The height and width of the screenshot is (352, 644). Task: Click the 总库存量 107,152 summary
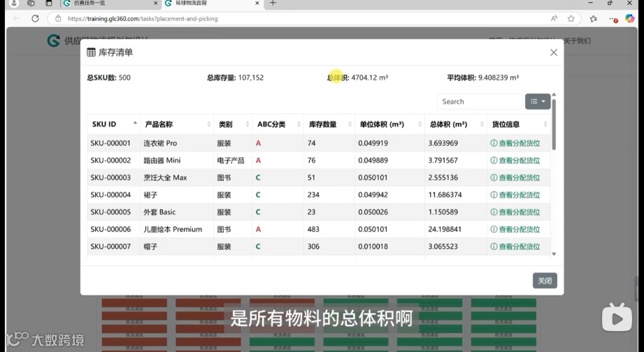click(236, 78)
